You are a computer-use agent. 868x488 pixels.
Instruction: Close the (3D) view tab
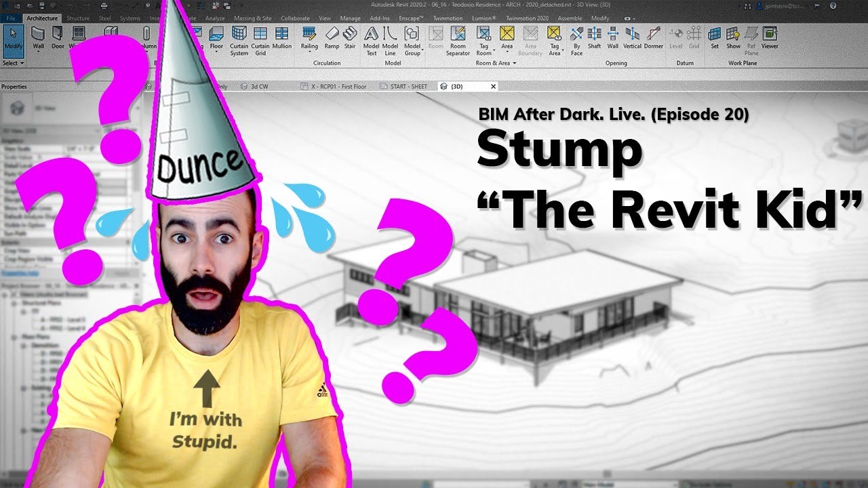493,87
